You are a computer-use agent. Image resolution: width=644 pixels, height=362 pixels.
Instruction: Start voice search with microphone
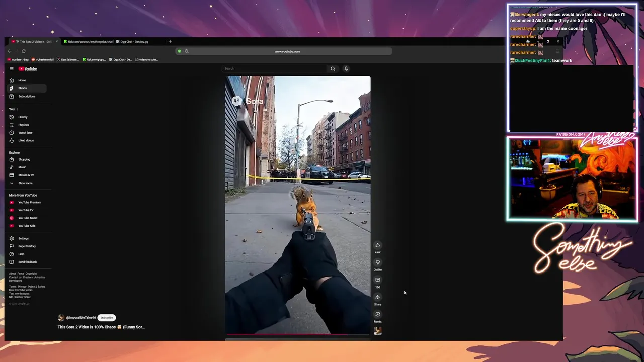coord(346,69)
